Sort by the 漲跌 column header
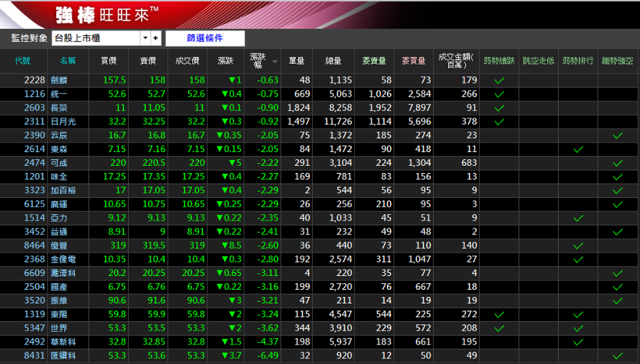Image resolution: width=640 pixels, height=364 pixels. [226, 61]
